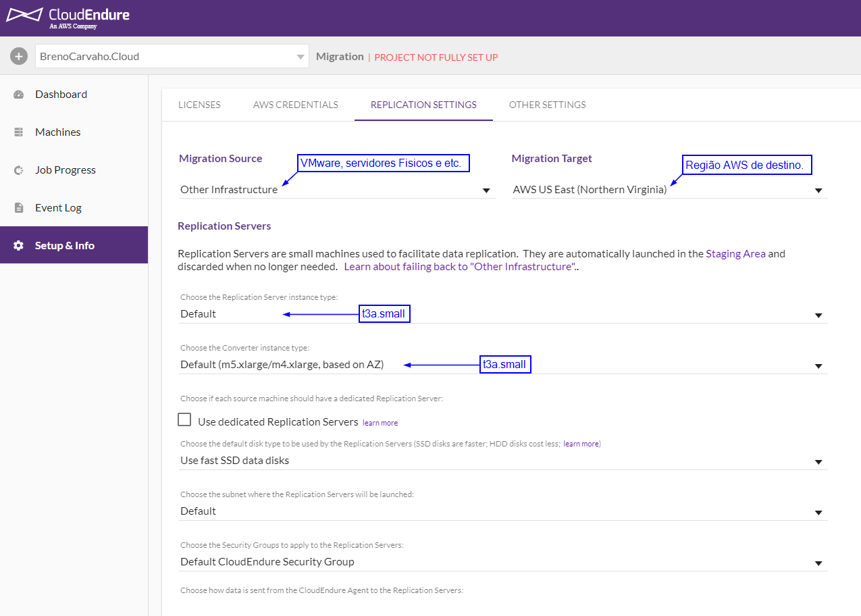Image resolution: width=861 pixels, height=616 pixels.
Task: Click the Event Log document icon
Action: click(x=19, y=208)
